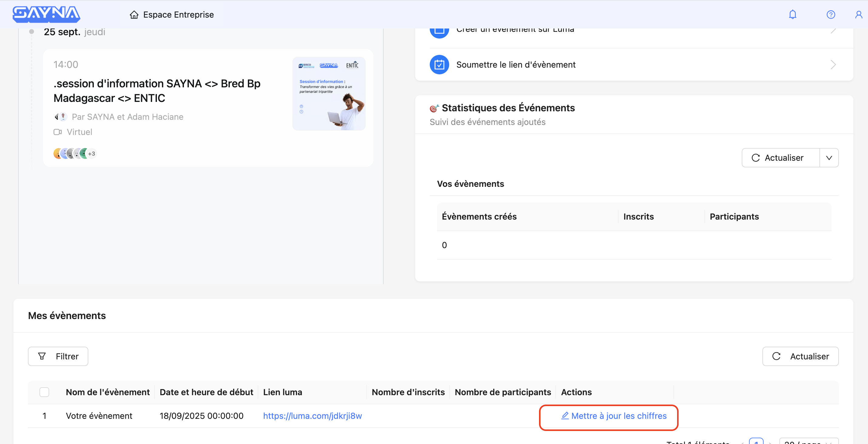Click the pencil icon in Actions column
This screenshot has height=444, width=868.
coord(565,416)
